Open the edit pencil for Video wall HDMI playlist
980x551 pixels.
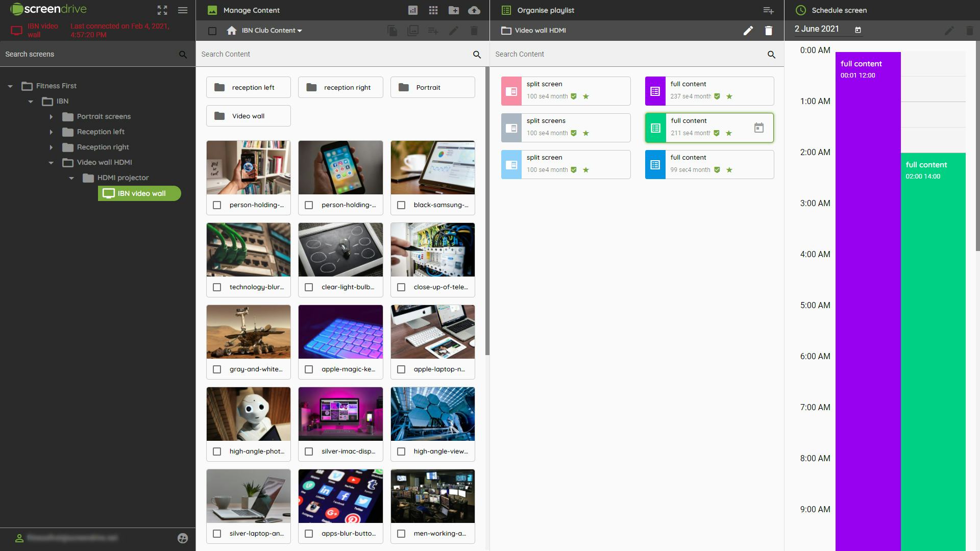(x=748, y=31)
